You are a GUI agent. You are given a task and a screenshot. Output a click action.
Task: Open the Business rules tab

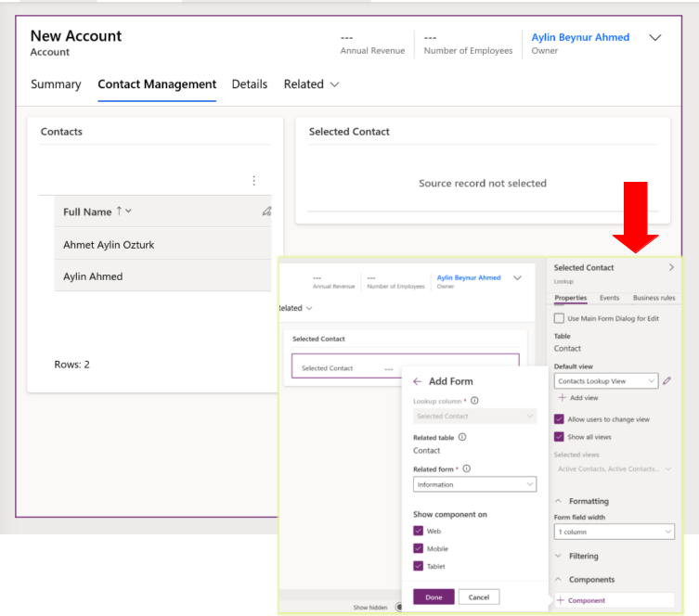(x=654, y=298)
